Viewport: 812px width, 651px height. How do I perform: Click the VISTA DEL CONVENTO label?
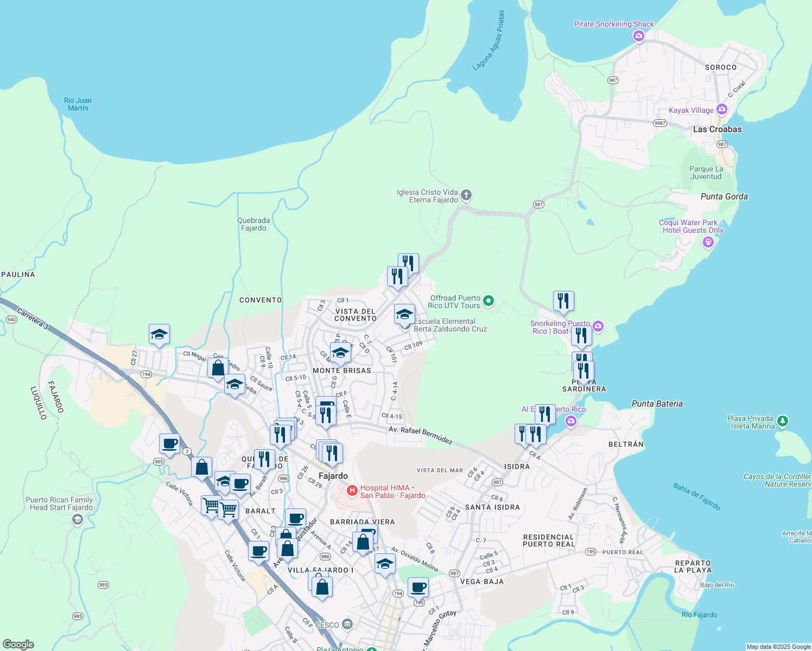coord(356,315)
